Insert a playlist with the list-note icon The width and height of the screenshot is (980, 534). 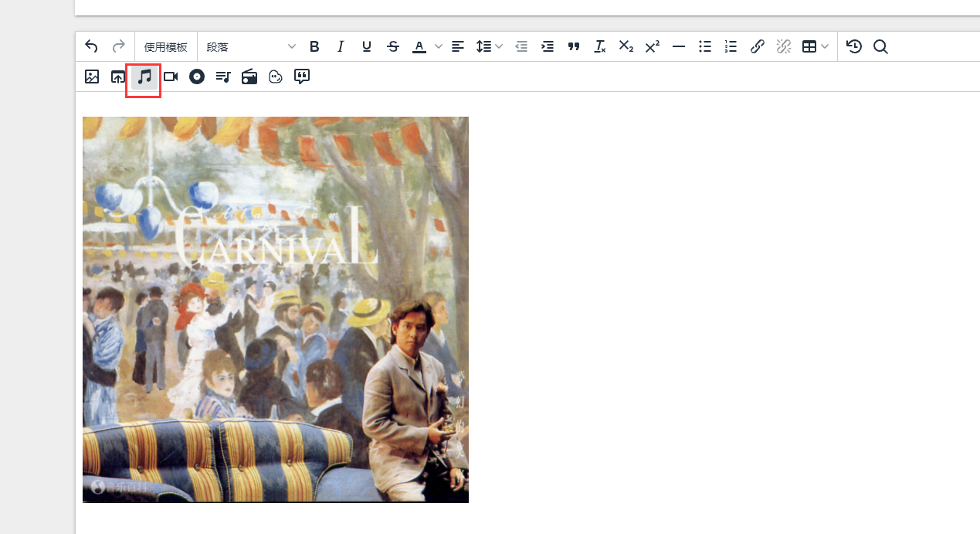[223, 77]
